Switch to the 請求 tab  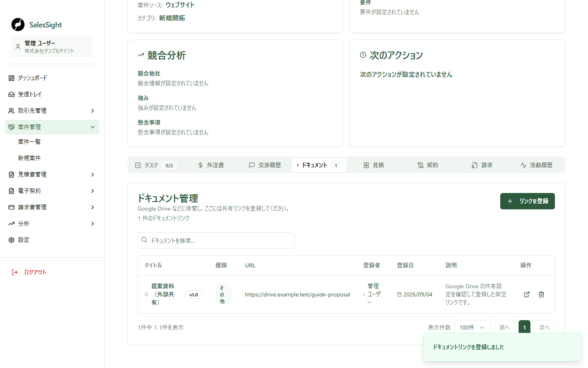(x=482, y=165)
